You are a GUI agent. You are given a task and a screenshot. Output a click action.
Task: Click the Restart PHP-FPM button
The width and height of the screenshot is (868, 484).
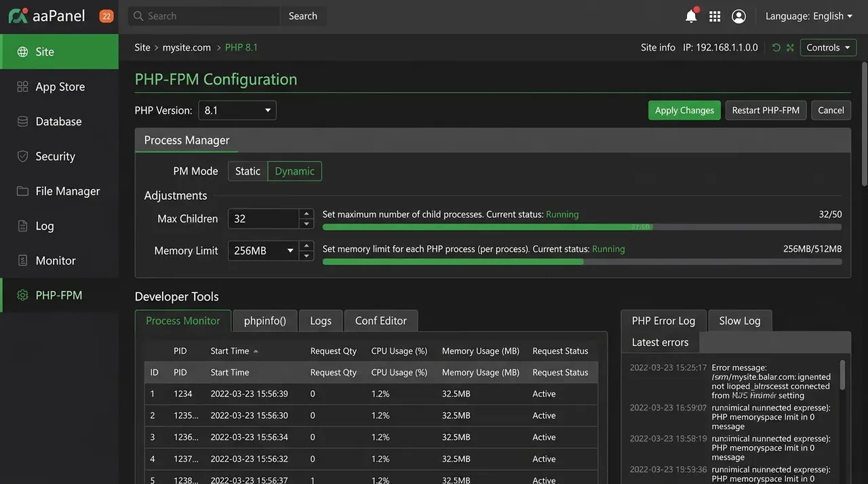(766, 110)
